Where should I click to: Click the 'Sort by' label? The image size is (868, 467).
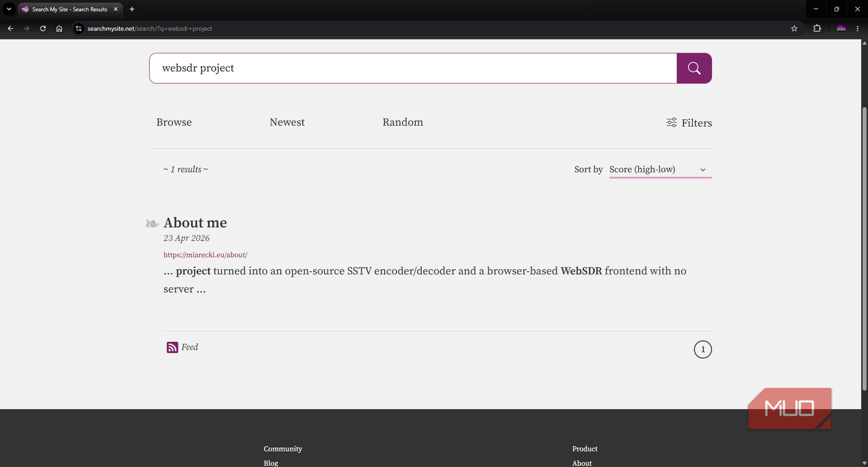pyautogui.click(x=589, y=170)
